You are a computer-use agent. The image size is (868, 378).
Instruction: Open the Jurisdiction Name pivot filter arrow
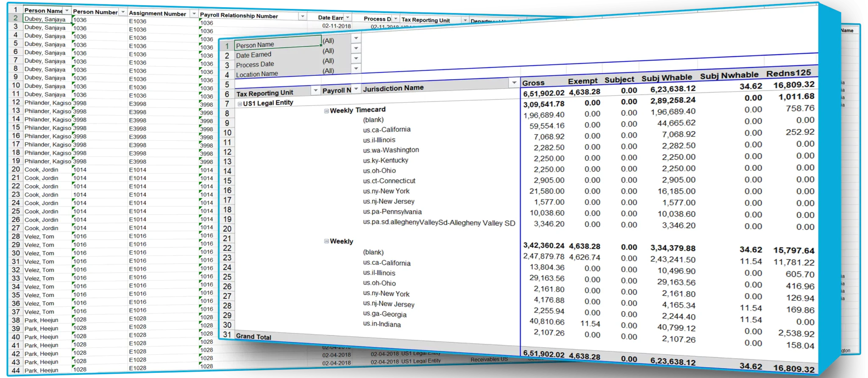(x=514, y=83)
